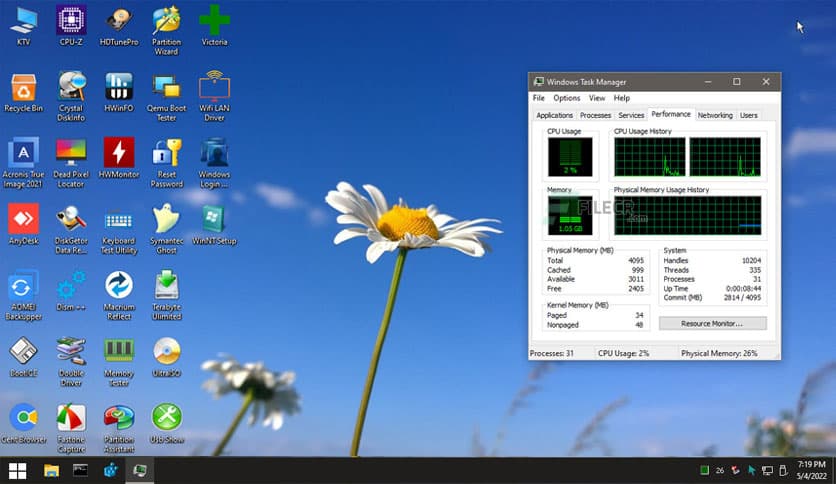
Task: Select the HWMonitor desktop icon
Action: 118,152
